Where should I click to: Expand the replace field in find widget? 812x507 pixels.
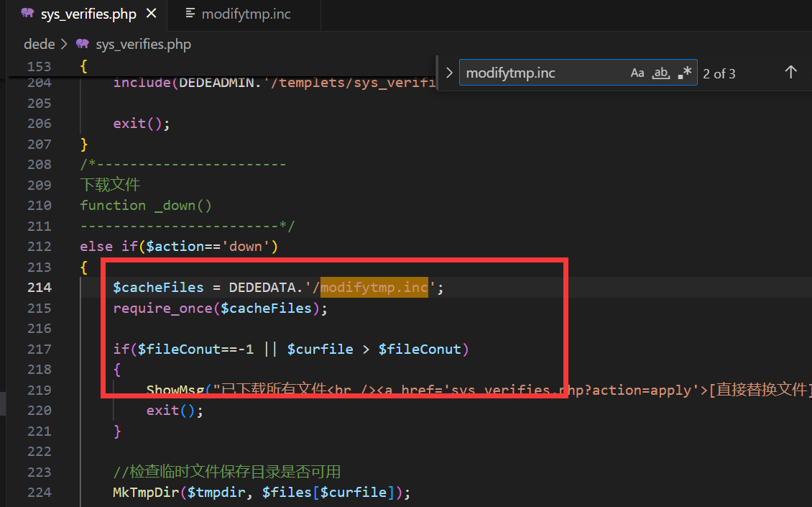pyautogui.click(x=449, y=73)
